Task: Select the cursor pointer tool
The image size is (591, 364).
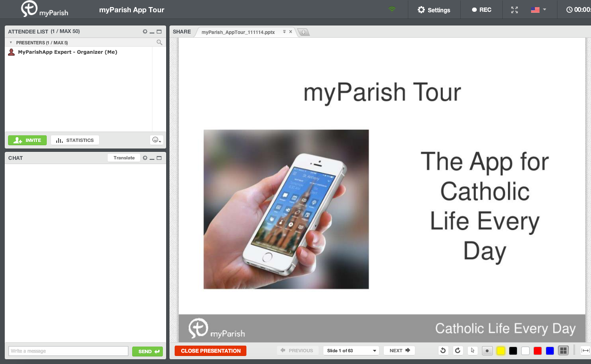Action: coord(473,350)
